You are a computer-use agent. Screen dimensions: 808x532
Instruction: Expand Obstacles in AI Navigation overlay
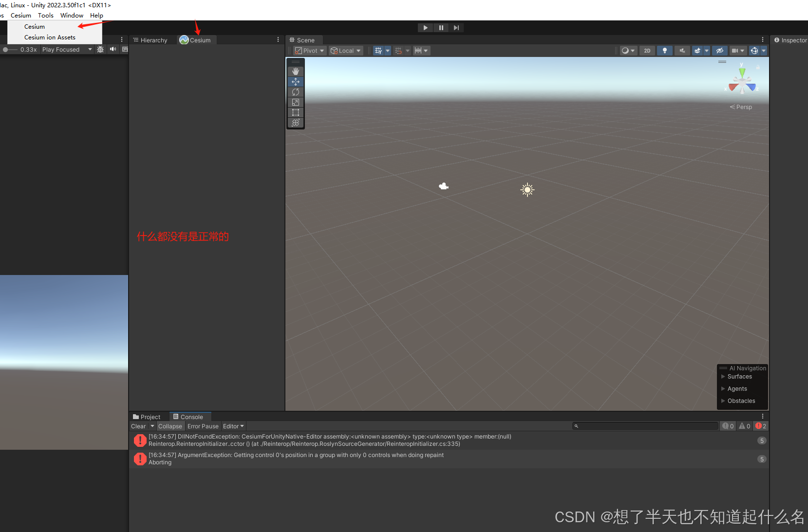738,401
